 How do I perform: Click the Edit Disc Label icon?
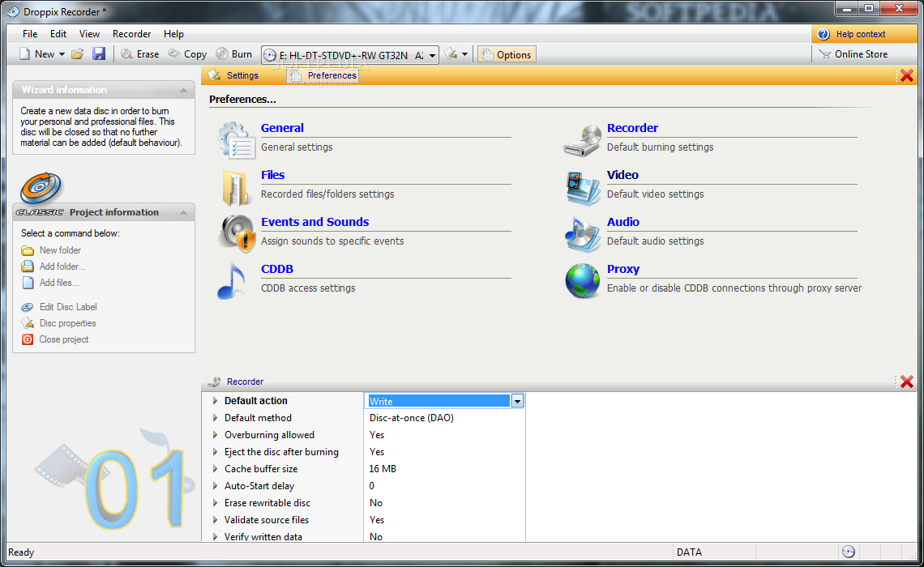(x=28, y=307)
